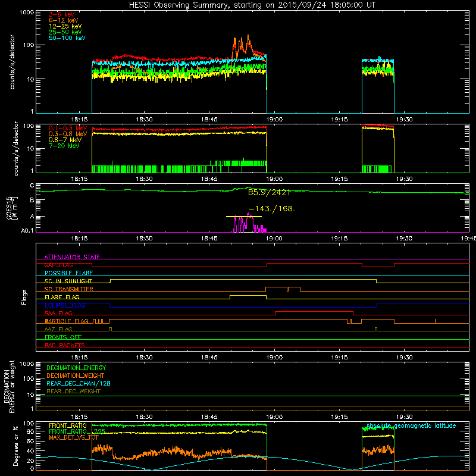Click the -143./168. position annotation
The image size is (476, 476).
[x=271, y=209]
